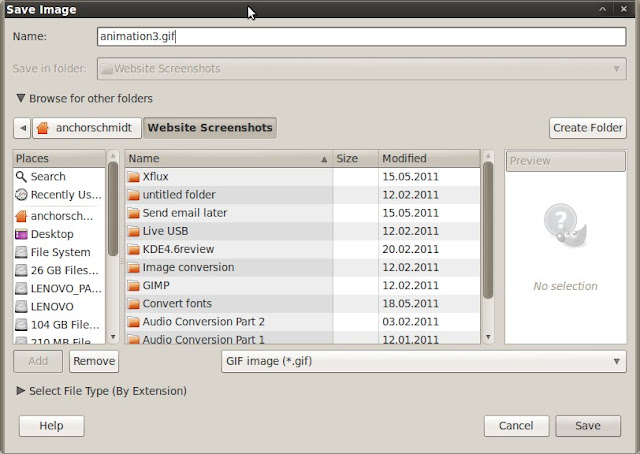640x454 pixels.
Task: Select the Live USB folder row
Action: [303, 231]
